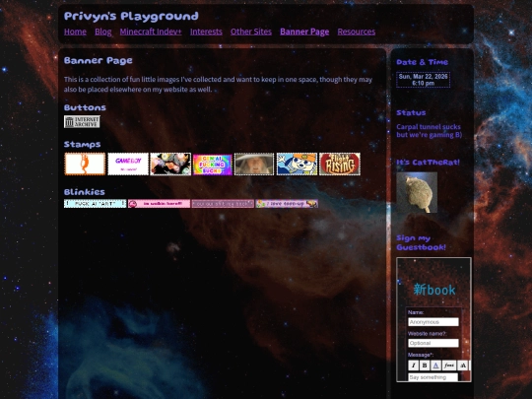The height and width of the screenshot is (399, 532).
Task: Apply bold formatting in guestbook message
Action: (x=425, y=366)
